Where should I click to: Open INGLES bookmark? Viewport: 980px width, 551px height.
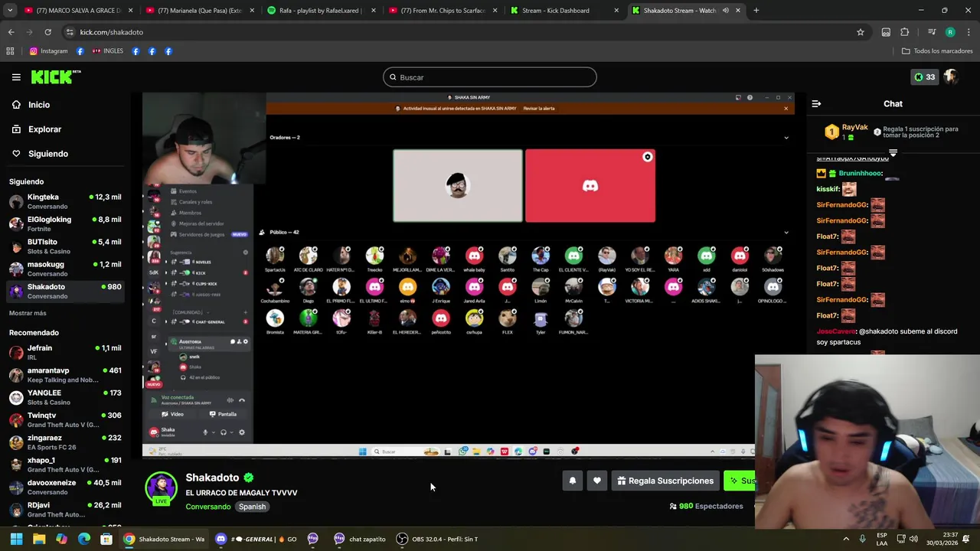107,51
